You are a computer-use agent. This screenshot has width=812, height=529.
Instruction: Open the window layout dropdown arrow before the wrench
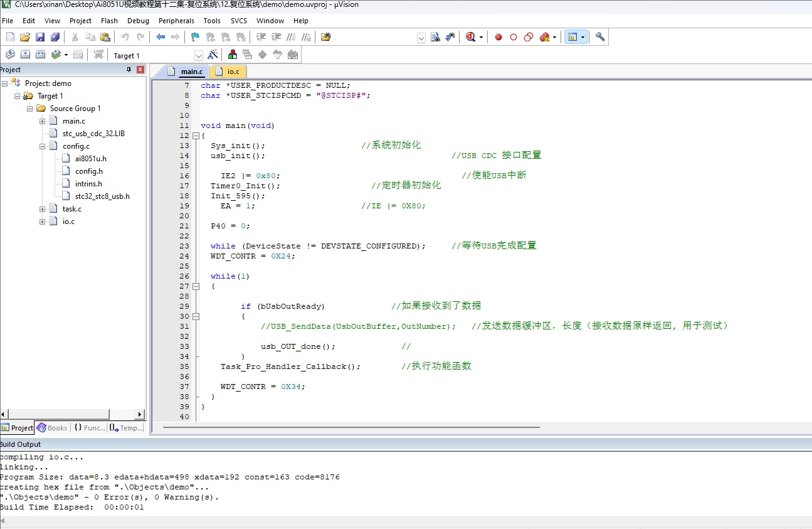[583, 37]
